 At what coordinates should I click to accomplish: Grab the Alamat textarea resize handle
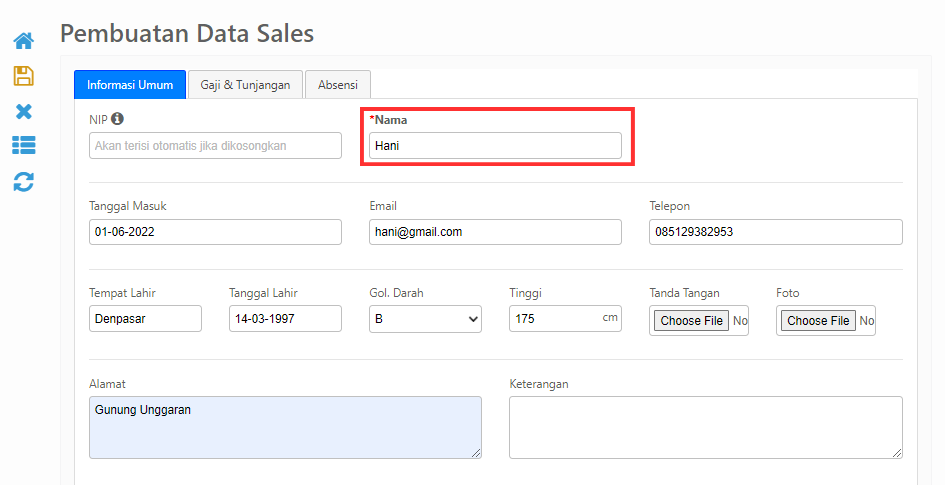[476, 453]
